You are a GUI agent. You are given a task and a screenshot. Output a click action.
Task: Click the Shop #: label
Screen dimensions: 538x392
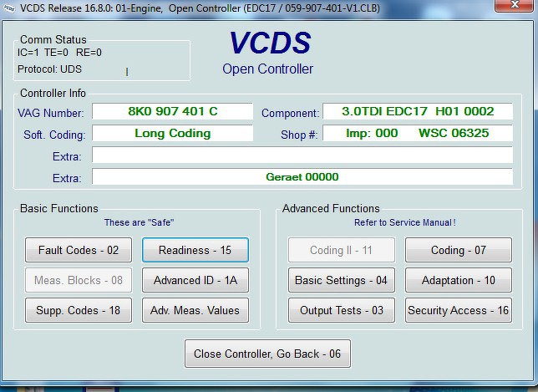299,135
